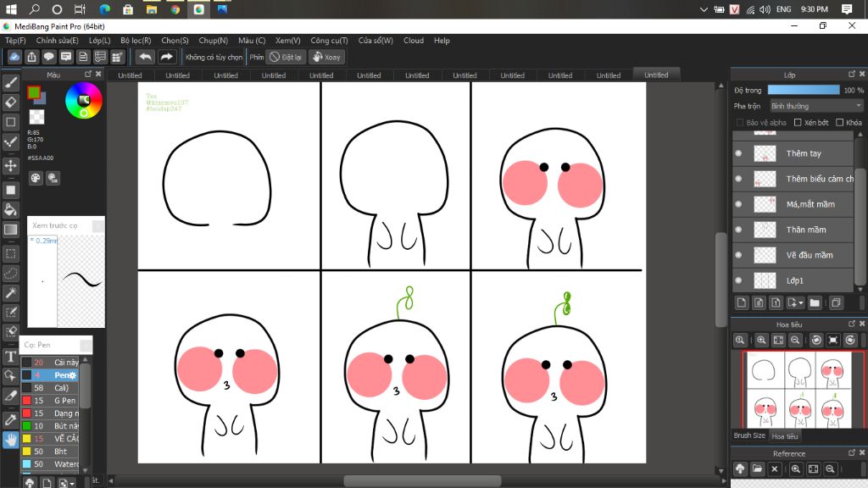The image size is (868, 488).
Task: Select the Hand tool
Action: tap(10, 440)
